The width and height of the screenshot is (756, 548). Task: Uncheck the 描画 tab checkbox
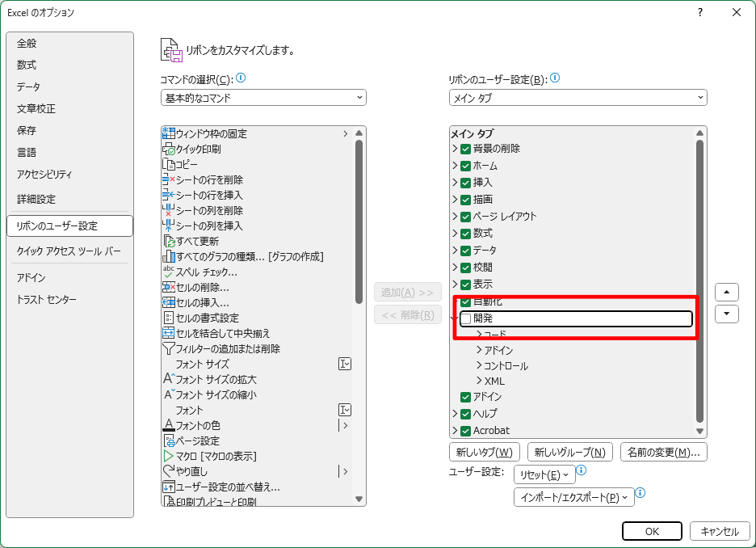pos(466,200)
